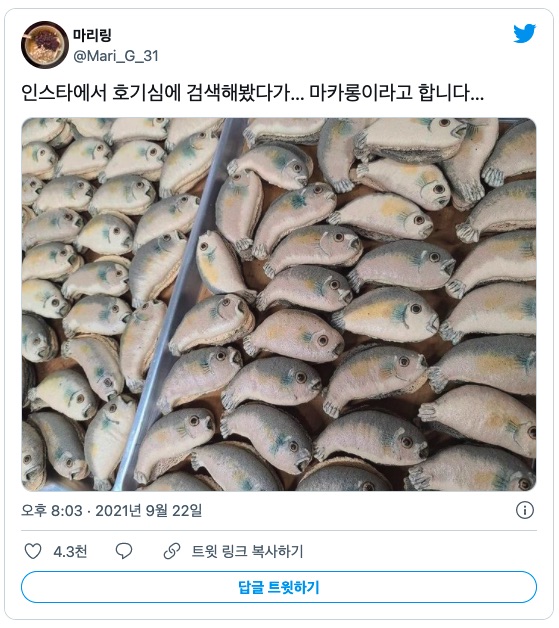Click the posting time 오후 8:03
Screen dimensions: 559x628
tap(52, 511)
